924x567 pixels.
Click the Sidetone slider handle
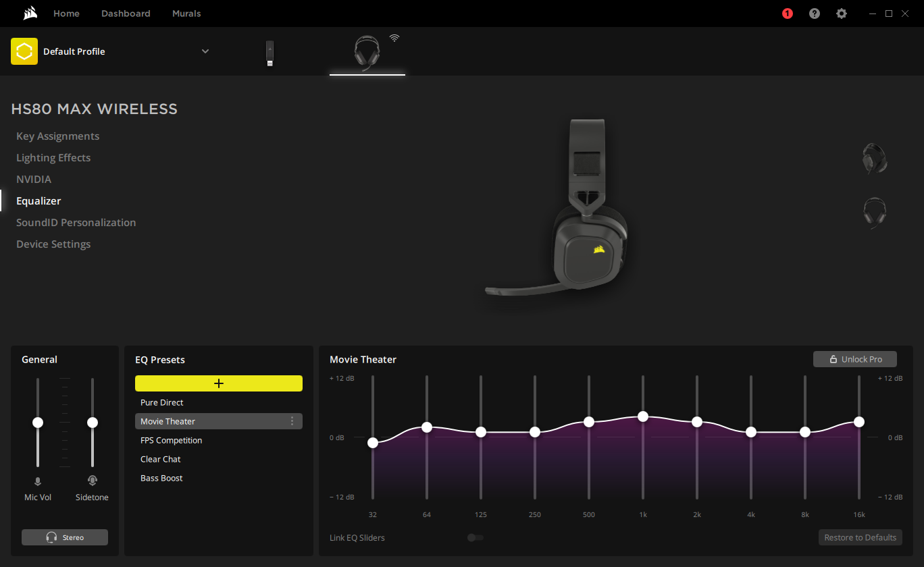click(93, 423)
